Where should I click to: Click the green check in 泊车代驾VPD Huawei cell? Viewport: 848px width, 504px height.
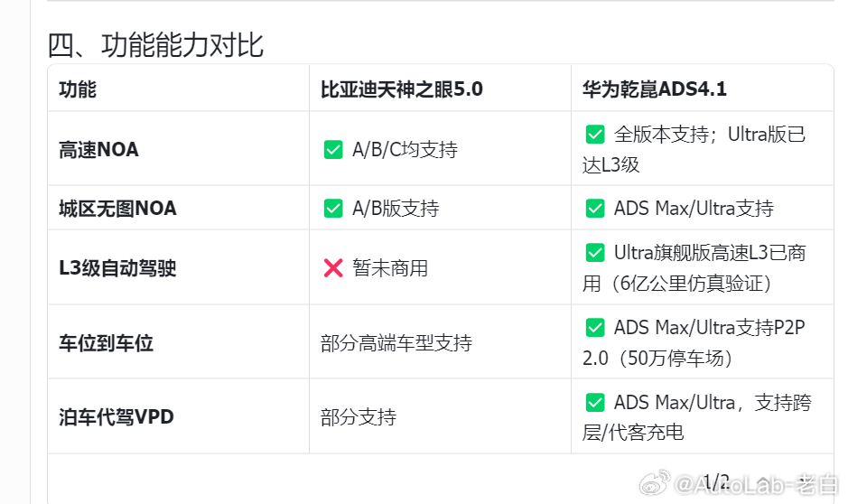594,402
